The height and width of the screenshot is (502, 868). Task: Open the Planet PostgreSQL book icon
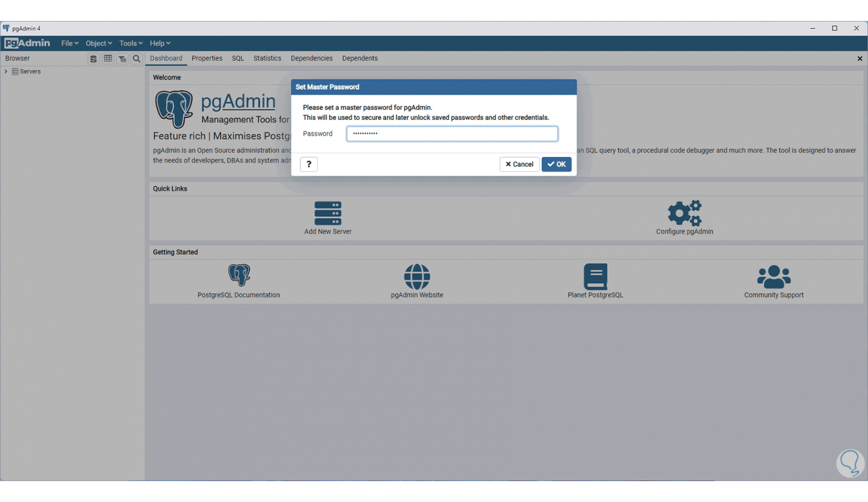tap(596, 277)
